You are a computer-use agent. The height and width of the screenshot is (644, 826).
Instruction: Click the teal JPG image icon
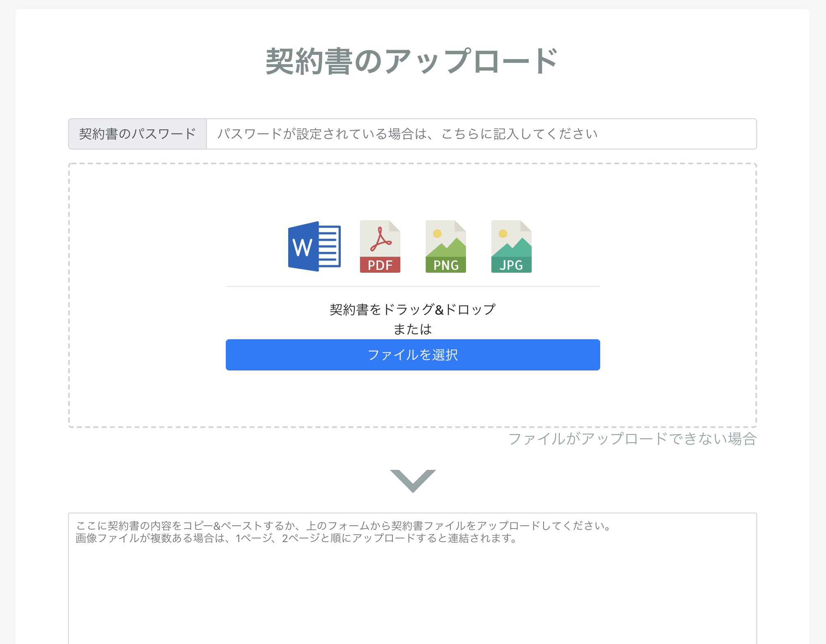[x=512, y=246]
